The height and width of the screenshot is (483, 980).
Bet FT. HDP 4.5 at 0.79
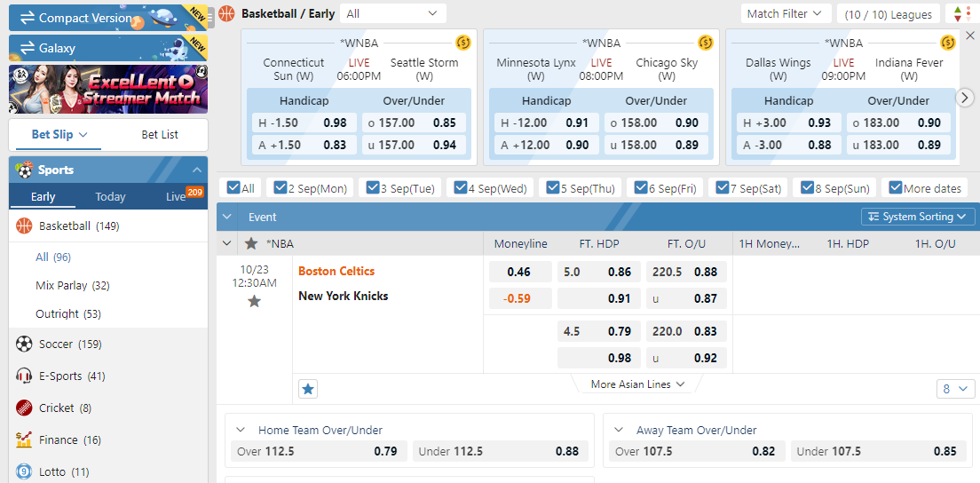click(x=599, y=331)
